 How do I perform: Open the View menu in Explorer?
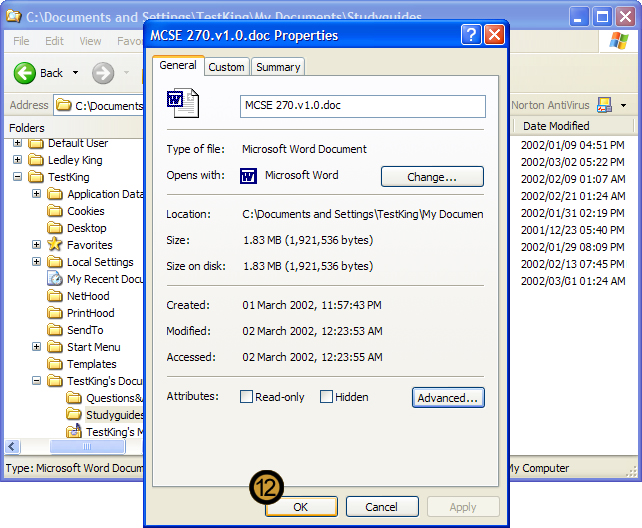[x=90, y=41]
